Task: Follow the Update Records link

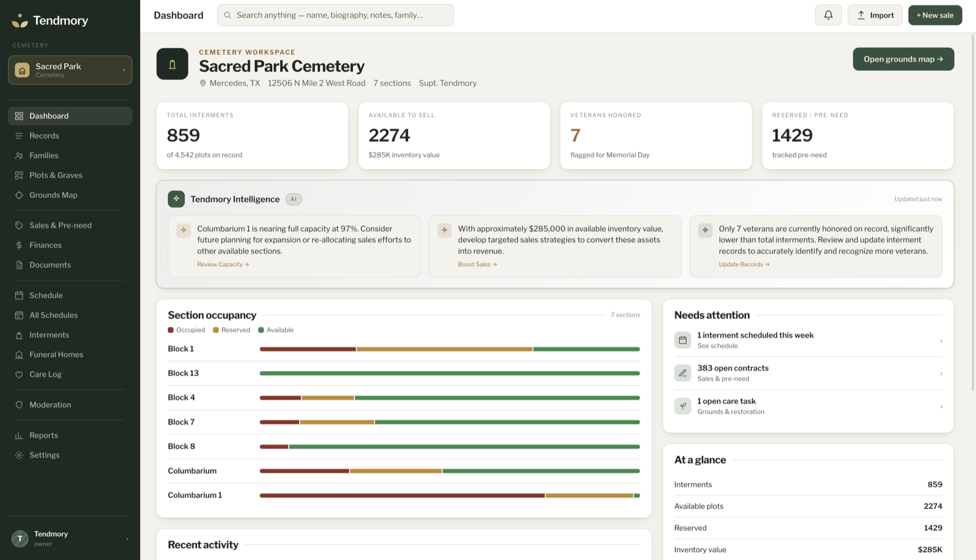Action: tap(744, 265)
